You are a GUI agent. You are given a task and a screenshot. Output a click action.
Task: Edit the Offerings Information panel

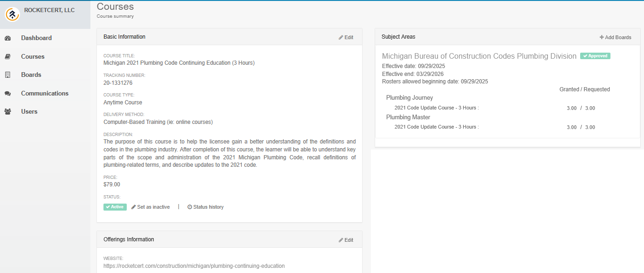point(346,240)
